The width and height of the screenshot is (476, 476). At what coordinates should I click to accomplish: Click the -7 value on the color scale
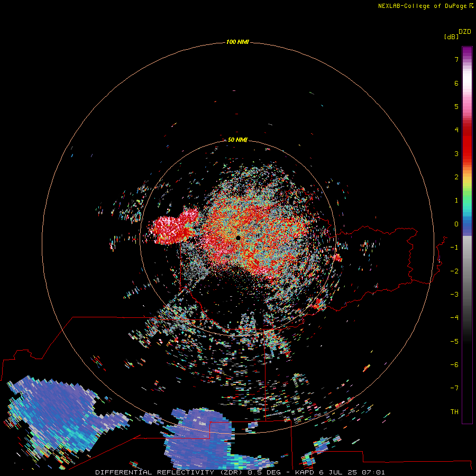point(454,388)
